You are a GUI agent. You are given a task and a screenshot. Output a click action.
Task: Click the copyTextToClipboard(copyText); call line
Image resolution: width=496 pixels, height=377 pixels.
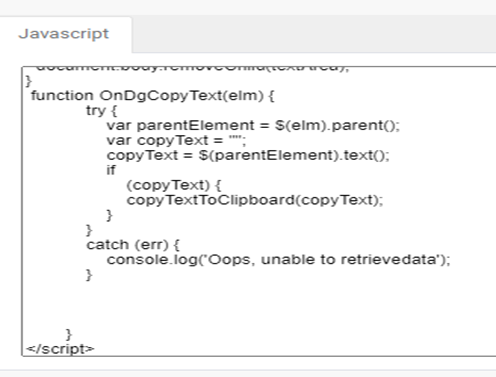pyautogui.click(x=255, y=200)
